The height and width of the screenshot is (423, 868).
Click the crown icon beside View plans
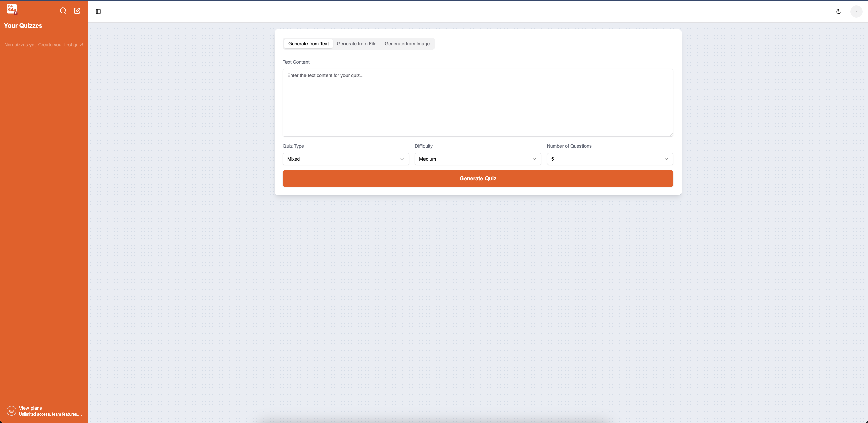[11, 410]
